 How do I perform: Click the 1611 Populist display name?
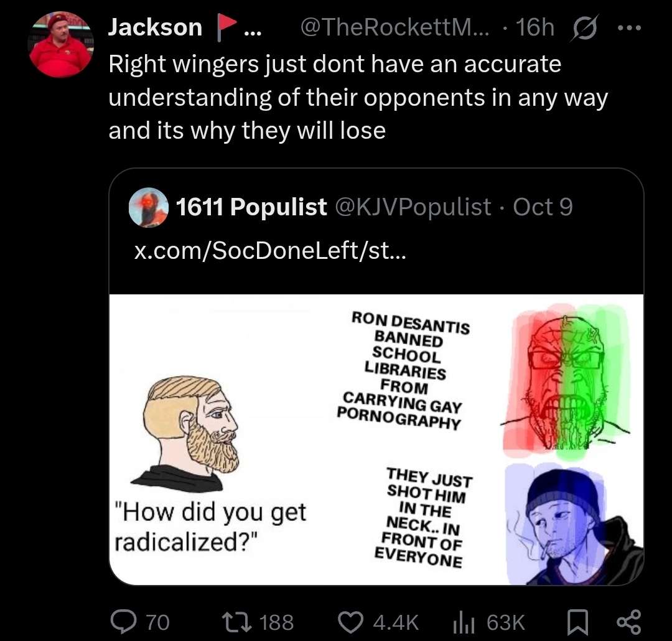coord(251,207)
